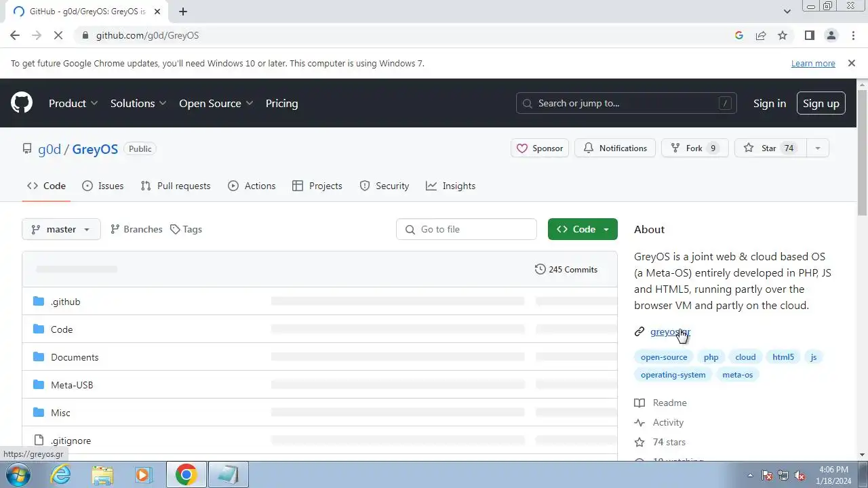
Task: Open the green Code dropdown button
Action: point(583,229)
